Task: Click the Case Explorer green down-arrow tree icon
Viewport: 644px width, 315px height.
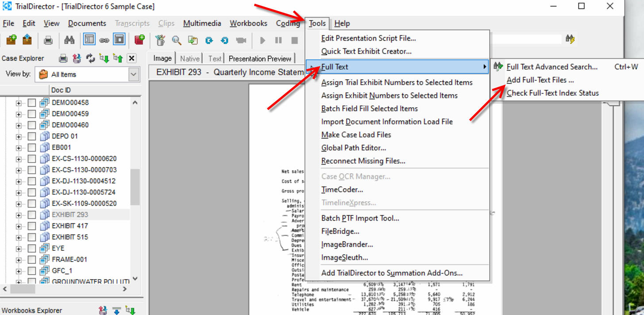Action: (104, 58)
